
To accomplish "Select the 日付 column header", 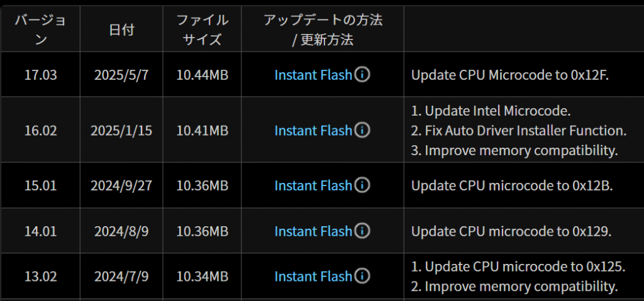I will (x=121, y=29).
